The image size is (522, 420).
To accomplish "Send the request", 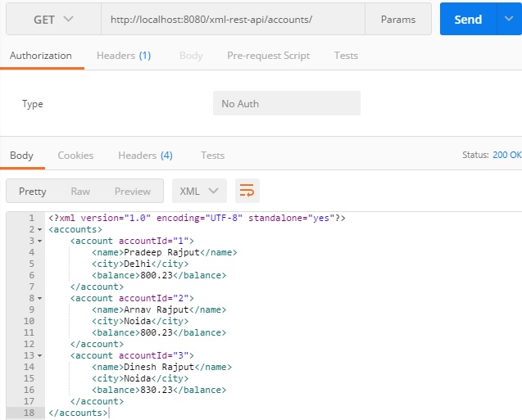I will 468,20.
